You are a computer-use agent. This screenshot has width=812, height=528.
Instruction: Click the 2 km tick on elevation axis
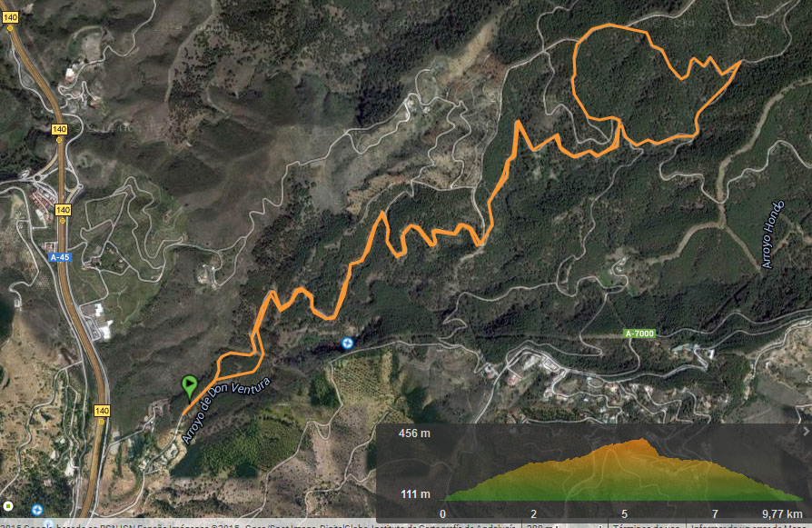tap(533, 514)
